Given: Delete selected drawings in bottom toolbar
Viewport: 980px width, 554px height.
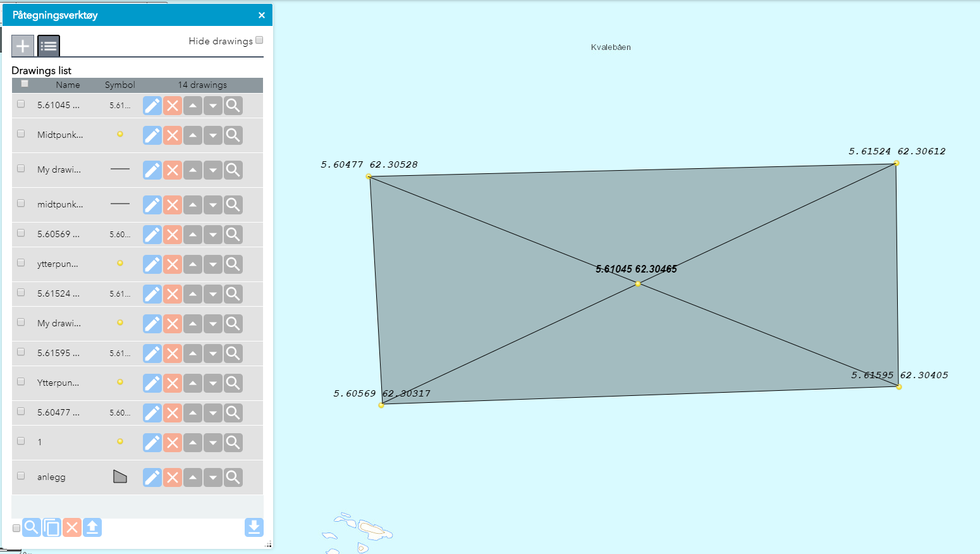Looking at the screenshot, I should click(72, 527).
